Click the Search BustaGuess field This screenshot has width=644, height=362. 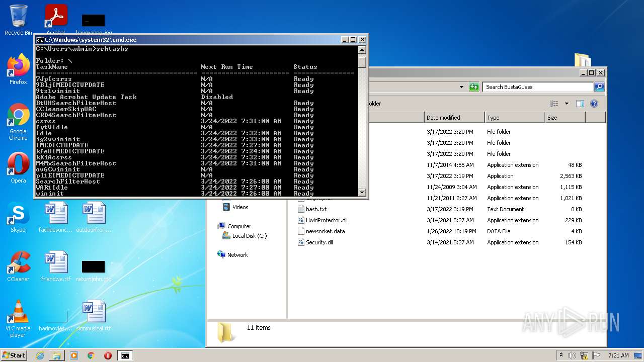[x=538, y=87]
